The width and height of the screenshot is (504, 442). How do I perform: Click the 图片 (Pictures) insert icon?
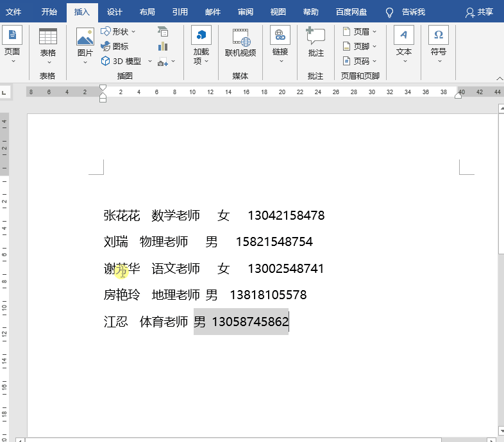click(85, 37)
